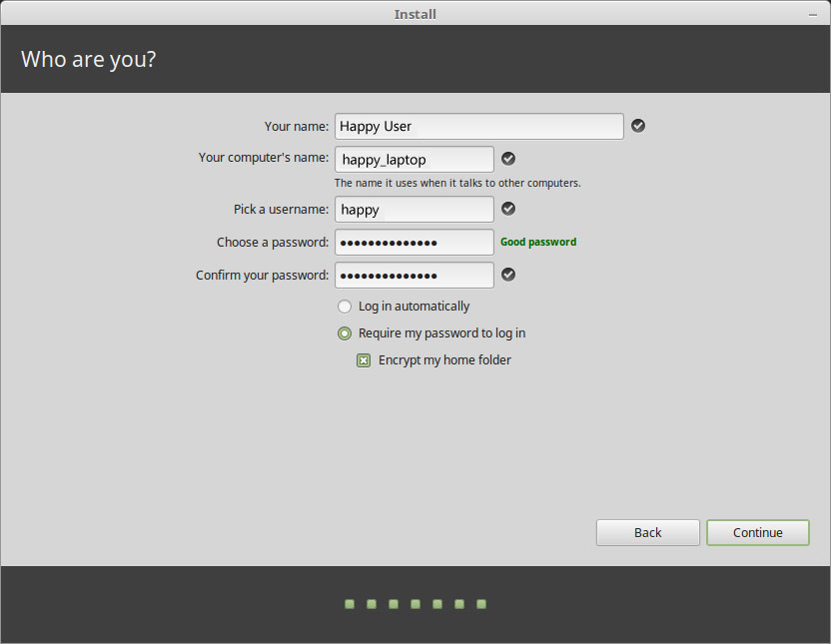Click the last progress dot at the bottom
Viewport: 831px width, 644px height.
tap(481, 604)
